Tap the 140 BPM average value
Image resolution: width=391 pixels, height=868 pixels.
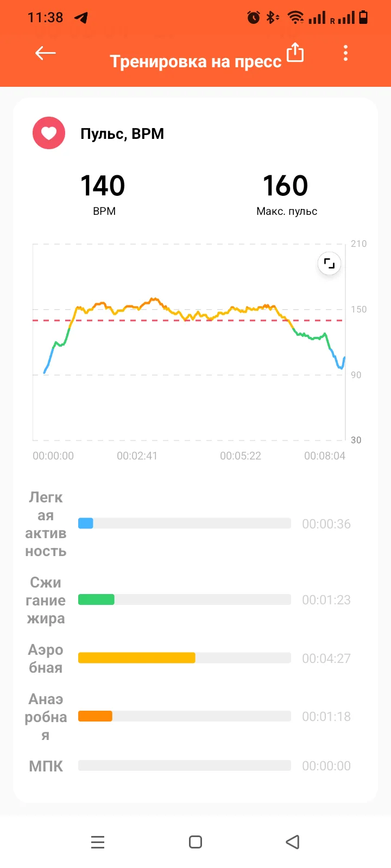point(103,186)
